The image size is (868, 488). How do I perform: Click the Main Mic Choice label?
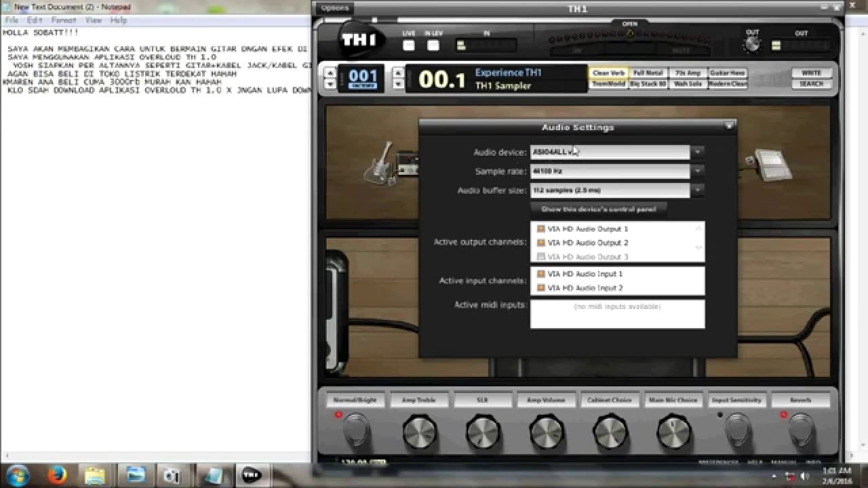pos(673,400)
